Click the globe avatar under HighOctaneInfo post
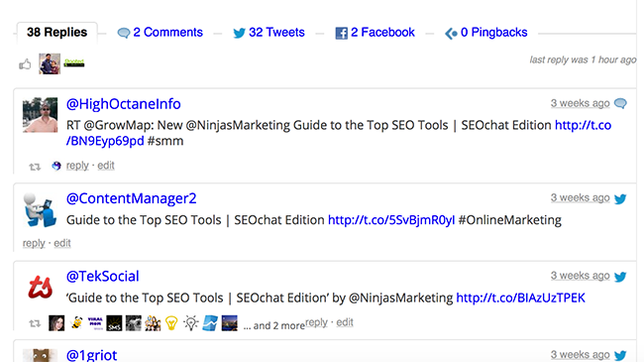This screenshot has height=362, width=644. pyautogui.click(x=56, y=166)
